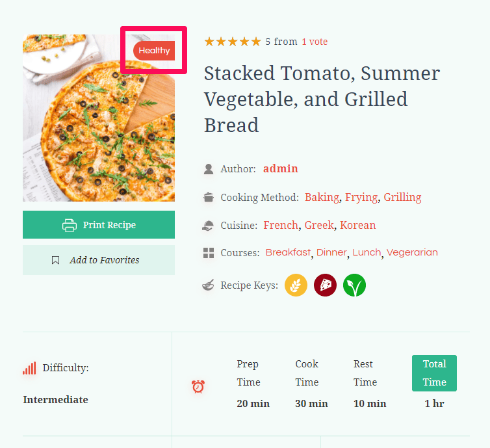
Task: Open the Baking cooking method link
Action: (322, 197)
